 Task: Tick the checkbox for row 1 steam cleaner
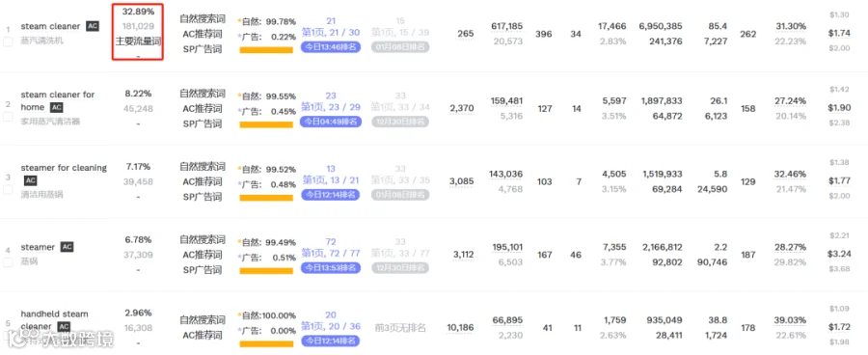pyautogui.click(x=8, y=41)
